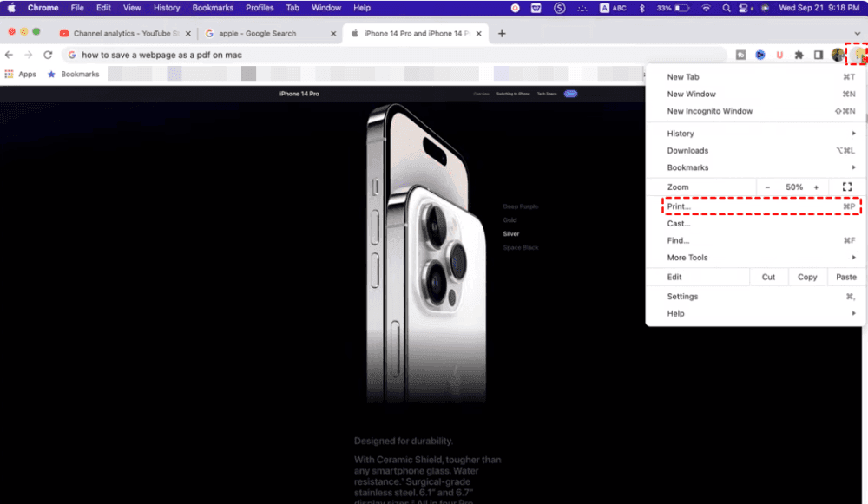Click the three-dot Chrome menu button
This screenshot has height=504, width=868.
pos(858,55)
